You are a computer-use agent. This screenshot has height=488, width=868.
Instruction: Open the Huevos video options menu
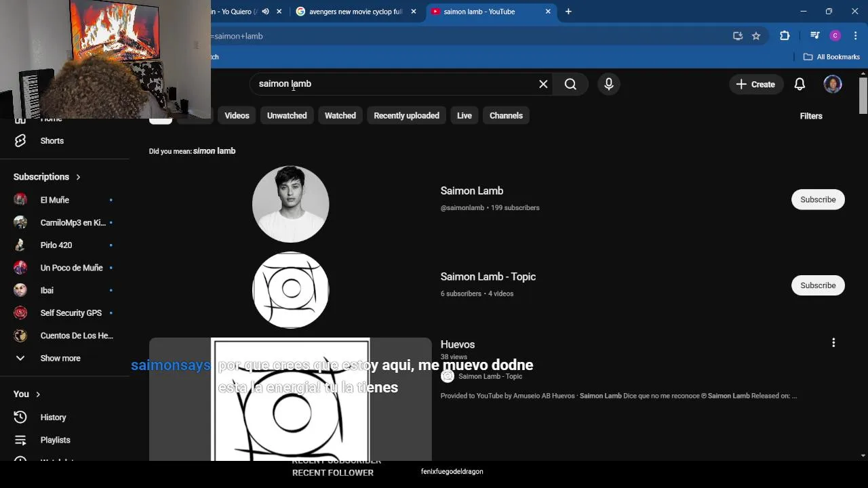pos(833,343)
